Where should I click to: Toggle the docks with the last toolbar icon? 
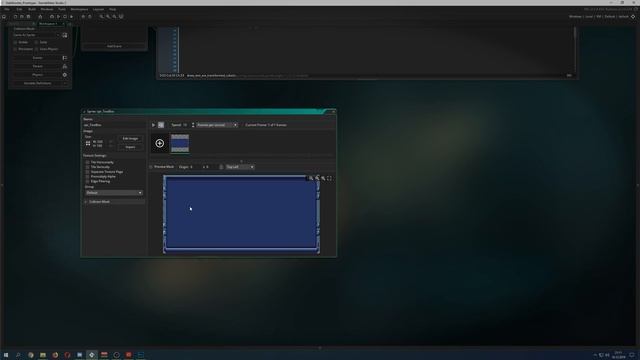(121, 17)
